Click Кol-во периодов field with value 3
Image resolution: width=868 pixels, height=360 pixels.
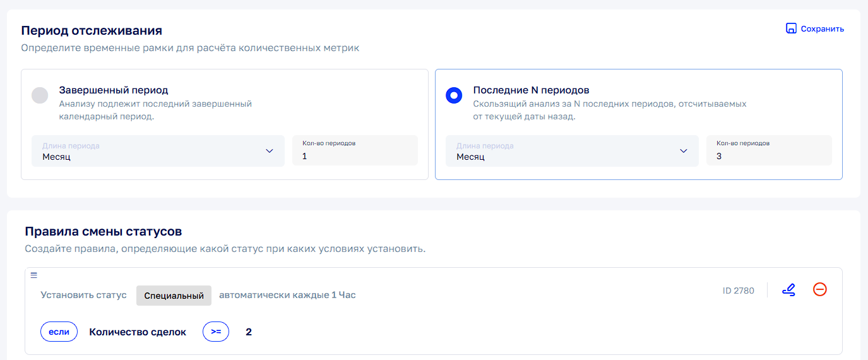768,151
